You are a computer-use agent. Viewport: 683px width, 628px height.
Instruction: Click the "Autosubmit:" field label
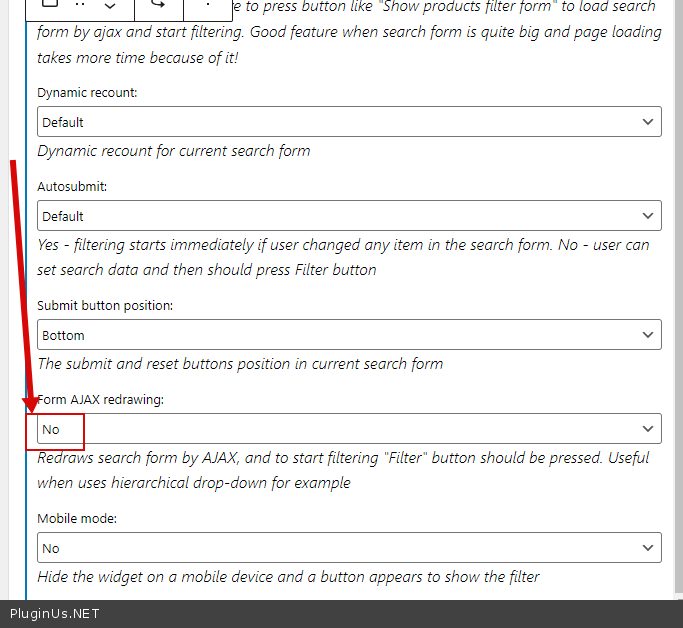pos(72,187)
